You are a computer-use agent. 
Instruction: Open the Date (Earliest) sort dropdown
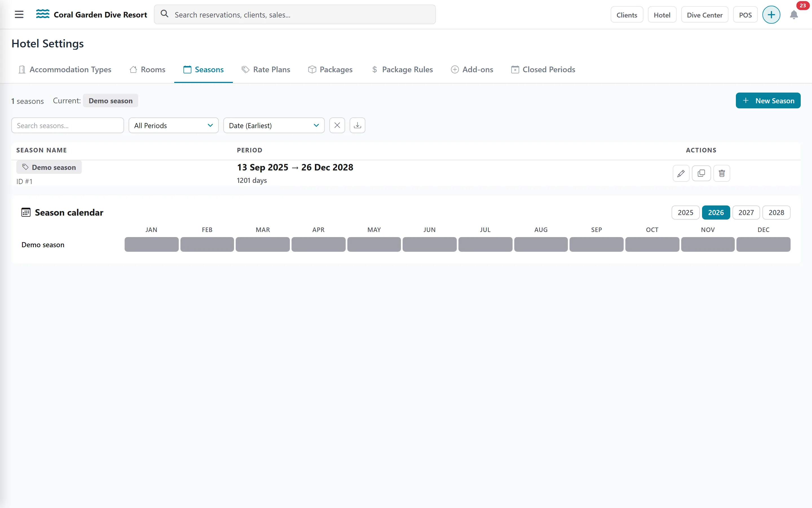tap(274, 125)
